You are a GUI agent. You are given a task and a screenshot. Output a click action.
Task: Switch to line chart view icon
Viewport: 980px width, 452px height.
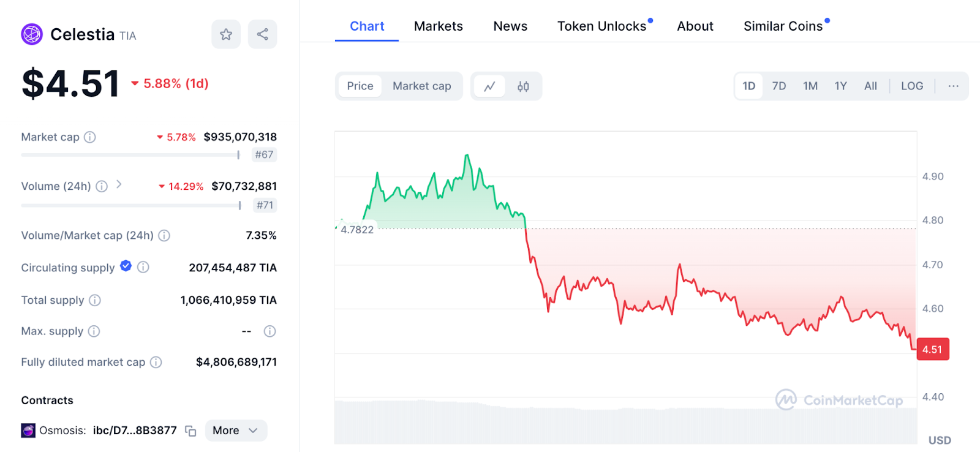489,86
